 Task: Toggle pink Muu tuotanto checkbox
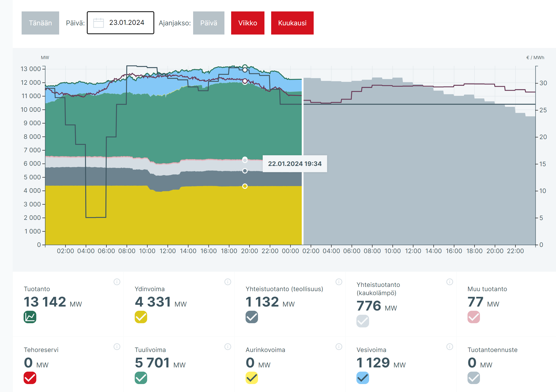[x=473, y=317]
